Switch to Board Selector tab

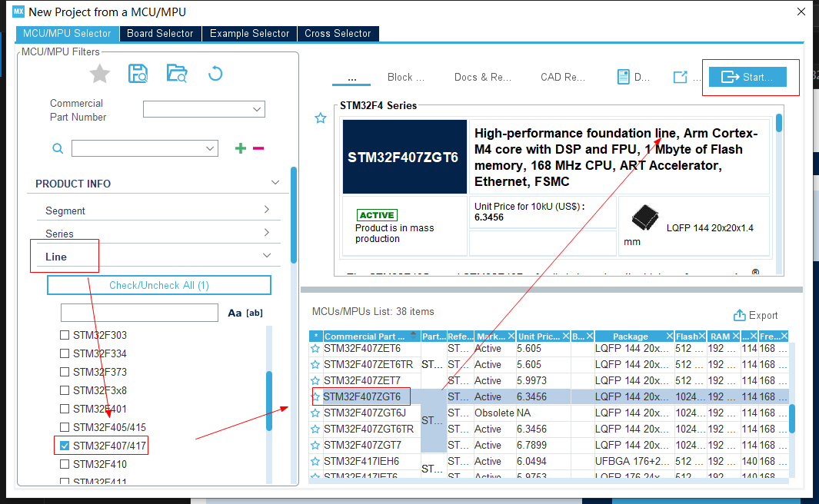tap(160, 33)
